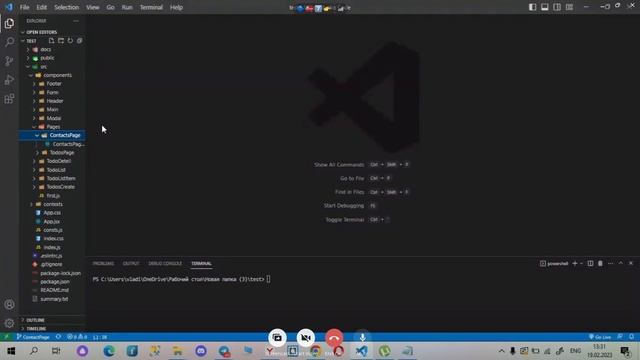Open the Terminal menu
The height and width of the screenshot is (360, 640).
[151, 7]
